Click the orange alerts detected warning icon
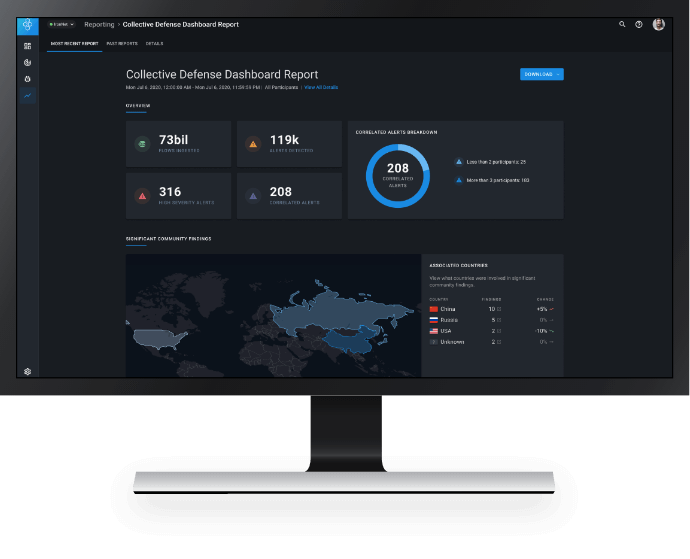This screenshot has width=690, height=559. coord(253,144)
